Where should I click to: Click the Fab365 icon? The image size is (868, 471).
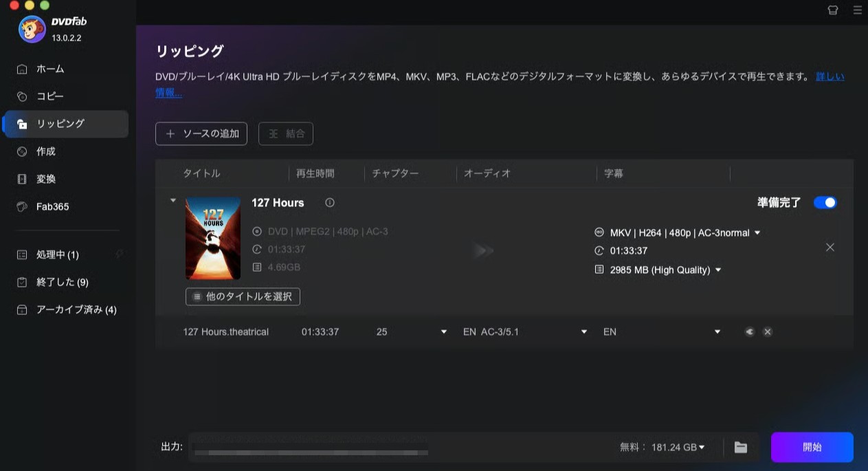coord(22,206)
